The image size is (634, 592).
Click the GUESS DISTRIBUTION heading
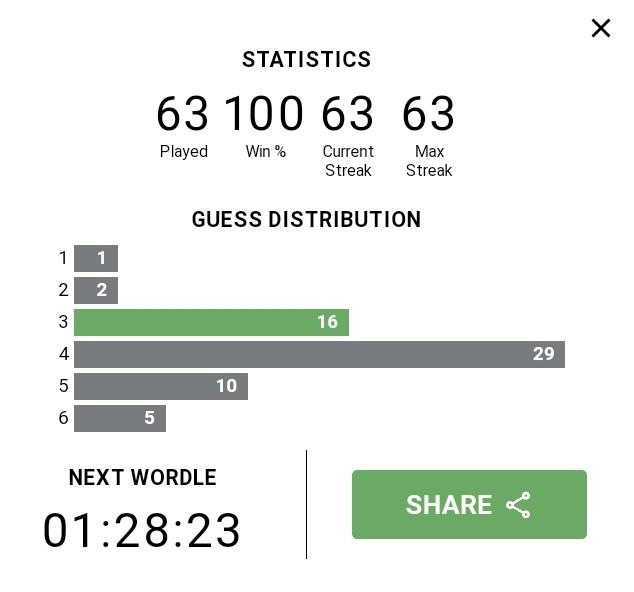pyautogui.click(x=306, y=219)
